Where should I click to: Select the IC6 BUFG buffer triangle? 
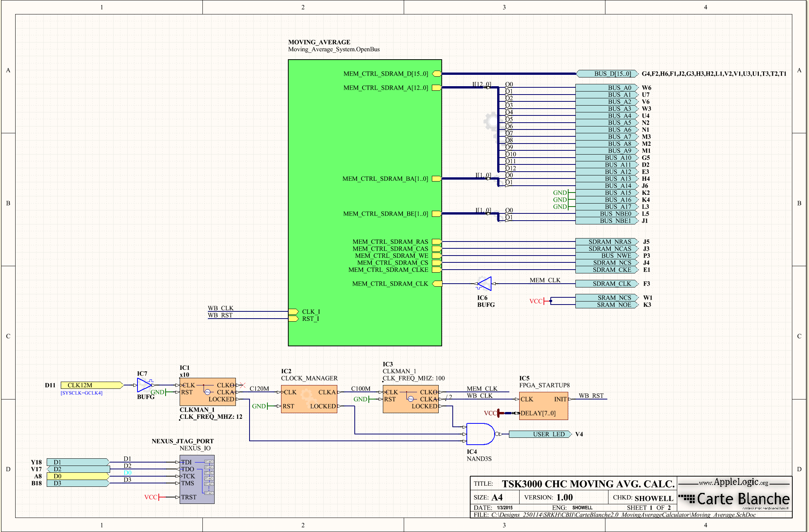pos(484,283)
